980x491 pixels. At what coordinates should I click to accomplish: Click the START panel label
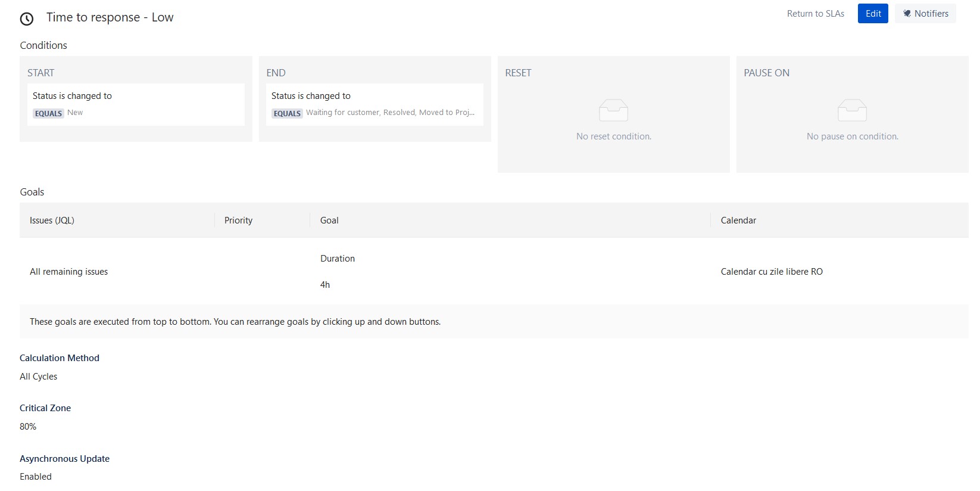tap(40, 73)
